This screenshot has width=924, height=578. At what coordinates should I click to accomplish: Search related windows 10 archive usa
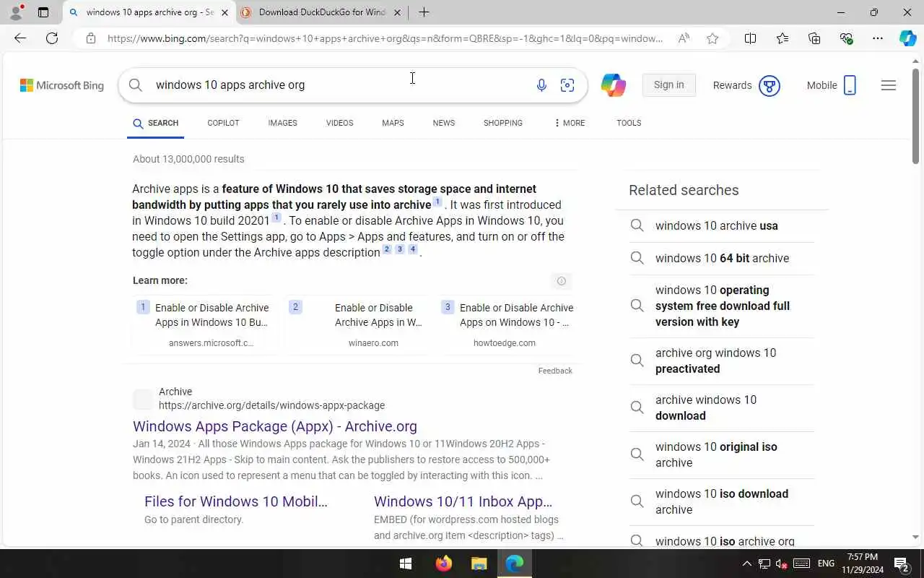coord(722,226)
